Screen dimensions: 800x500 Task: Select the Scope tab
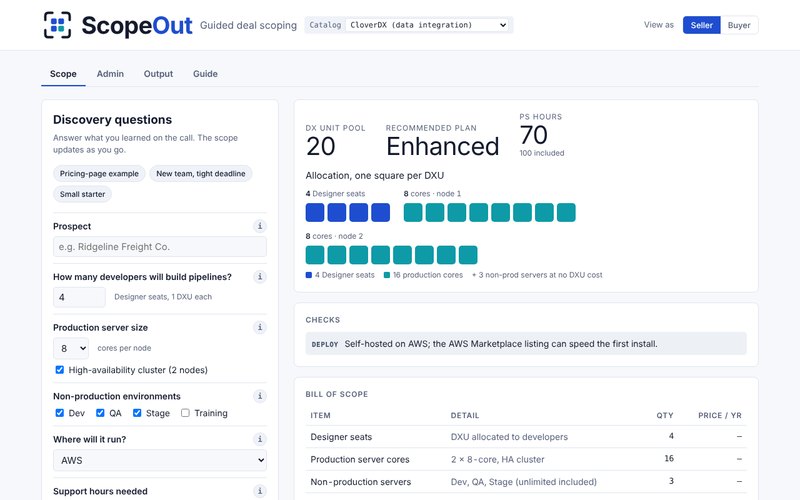63,74
